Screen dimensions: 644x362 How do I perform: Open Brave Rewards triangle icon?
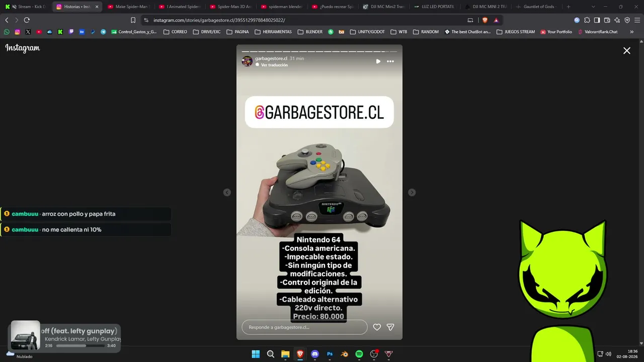point(496,20)
